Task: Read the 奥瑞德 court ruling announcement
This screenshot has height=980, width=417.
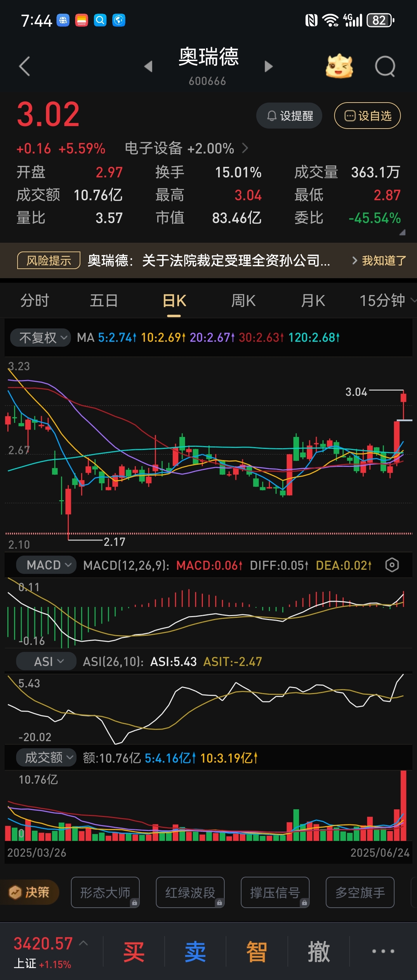Action: 209,261
